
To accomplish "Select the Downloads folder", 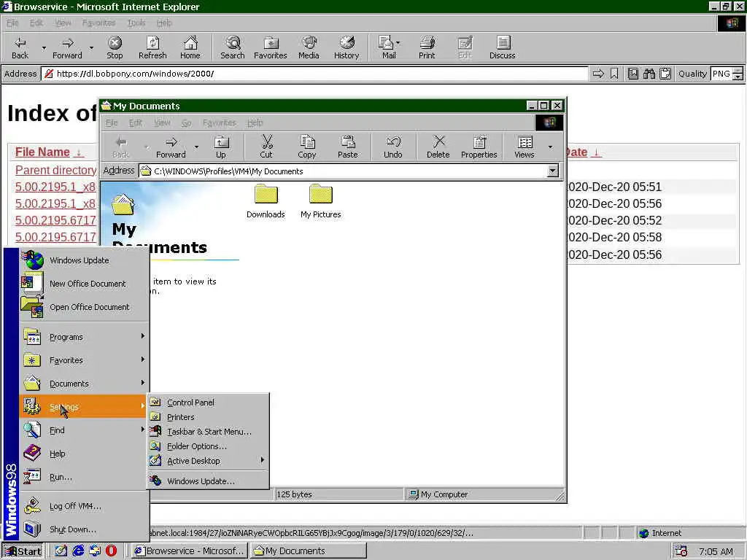I will pyautogui.click(x=266, y=201).
